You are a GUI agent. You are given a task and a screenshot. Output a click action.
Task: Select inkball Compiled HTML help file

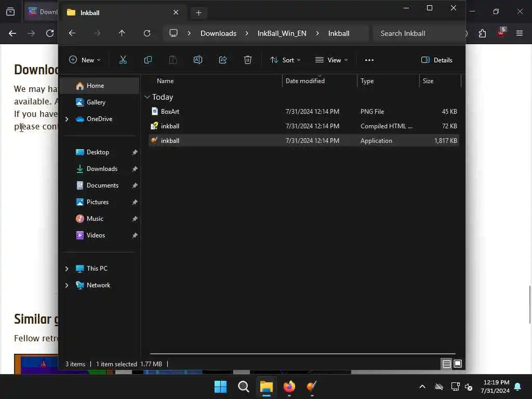tap(303, 126)
